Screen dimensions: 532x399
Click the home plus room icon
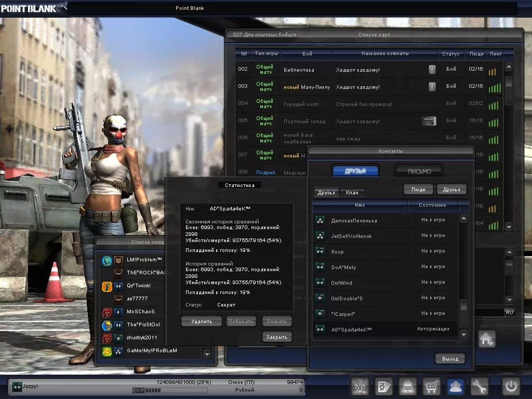pos(487,339)
